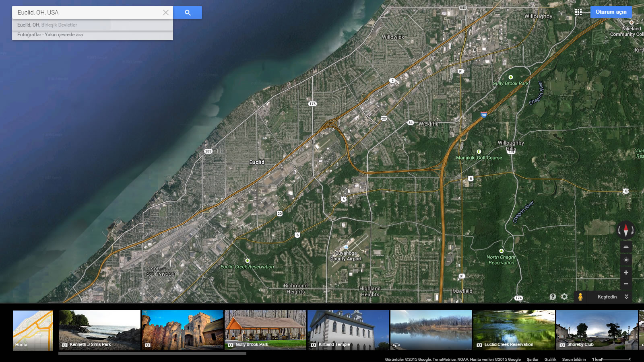The width and height of the screenshot is (644, 362).
Task: Click in the Euclid, OH, USA search field
Action: [x=89, y=12]
